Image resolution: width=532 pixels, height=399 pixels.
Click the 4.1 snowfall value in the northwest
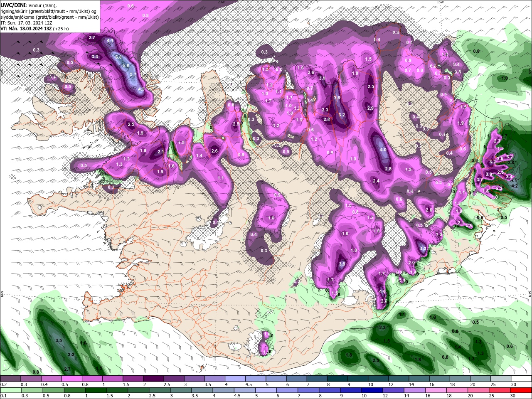click(x=110, y=40)
